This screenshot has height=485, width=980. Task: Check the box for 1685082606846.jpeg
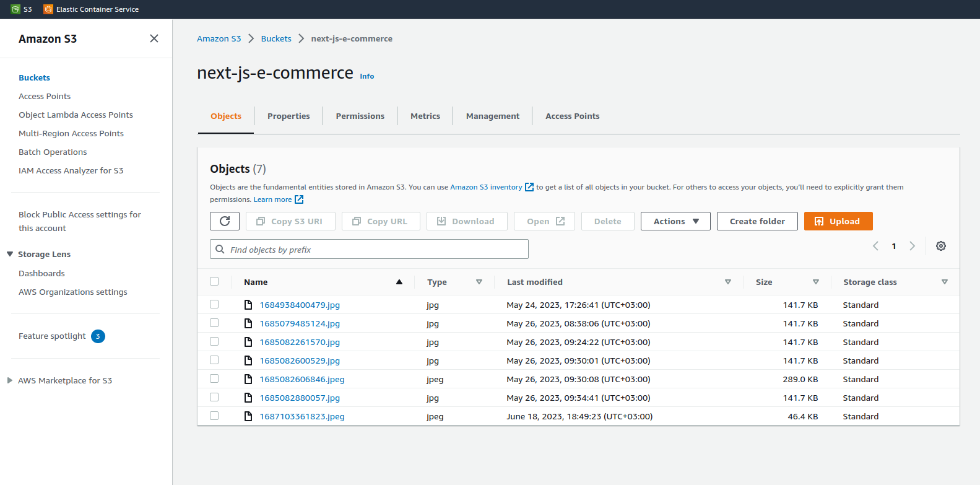tap(214, 378)
